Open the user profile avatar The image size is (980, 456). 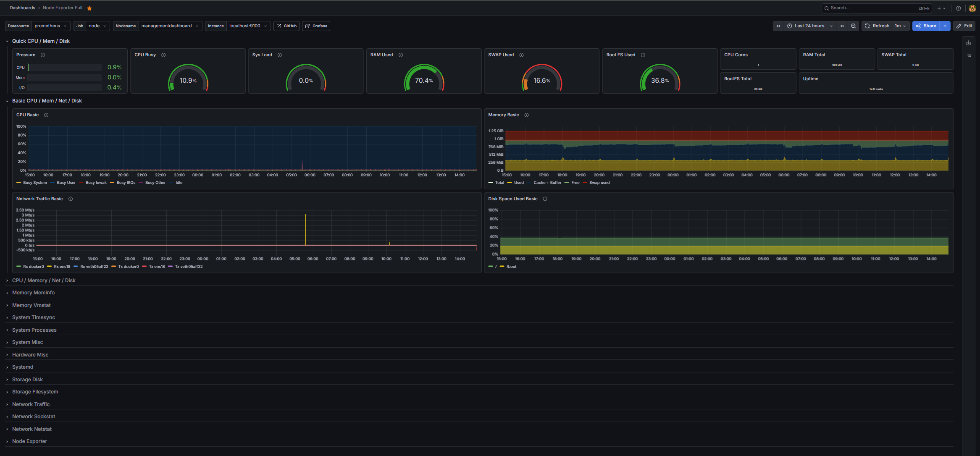(x=972, y=8)
